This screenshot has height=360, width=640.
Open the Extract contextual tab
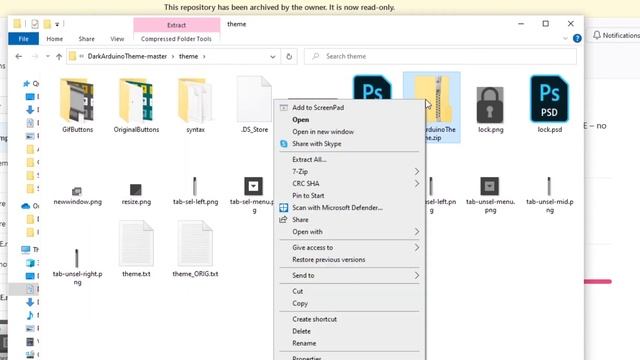[177, 25]
